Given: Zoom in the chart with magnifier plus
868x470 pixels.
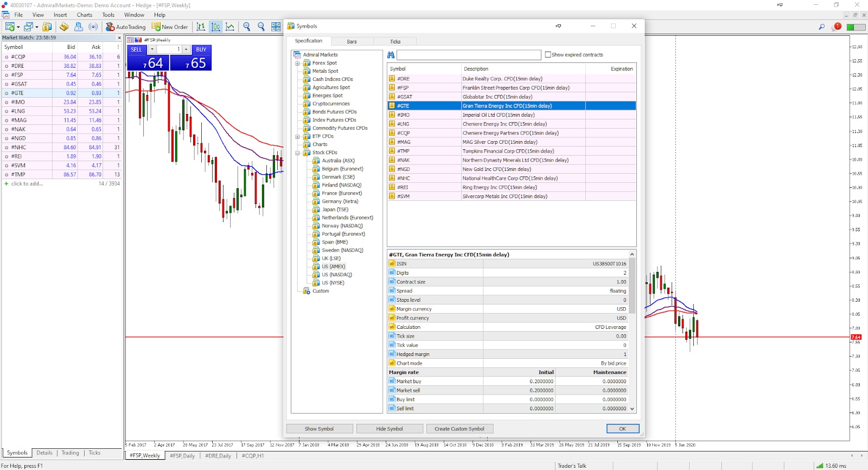Looking at the screenshot, I should point(247,27).
